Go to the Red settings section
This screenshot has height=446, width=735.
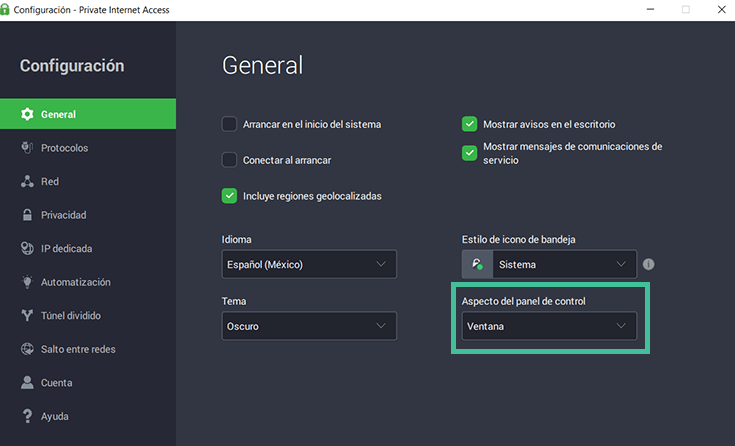tap(88, 181)
